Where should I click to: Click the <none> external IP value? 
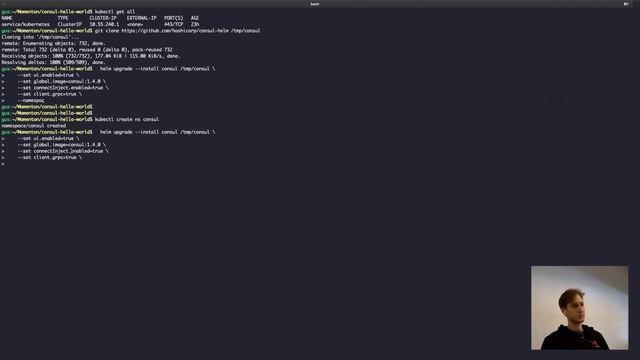click(x=135, y=24)
